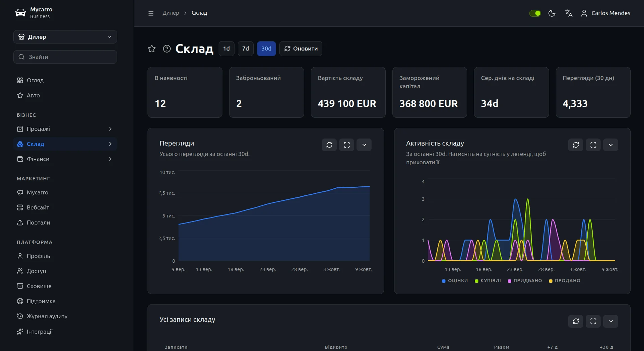Screen dimensions: 644x351
Task: Collapse the Перегляди panel with its chevron
Action: pos(364,145)
